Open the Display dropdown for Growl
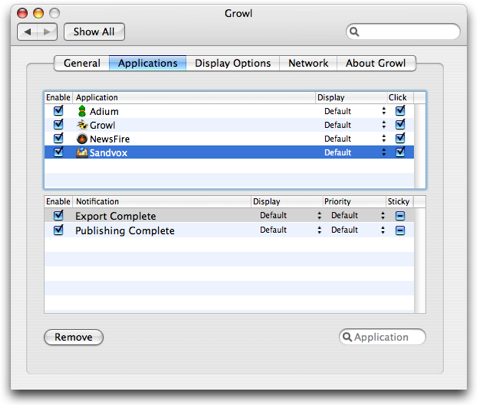Image resolution: width=480 pixels, height=405 pixels. (x=355, y=125)
